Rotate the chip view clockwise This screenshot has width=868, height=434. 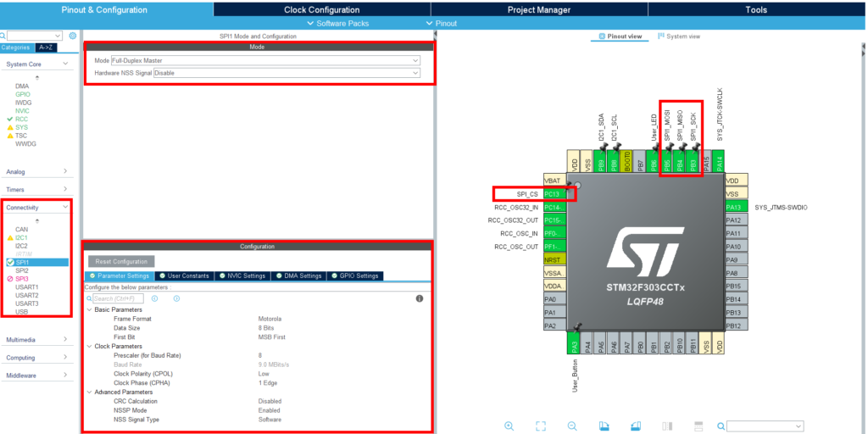[604, 426]
